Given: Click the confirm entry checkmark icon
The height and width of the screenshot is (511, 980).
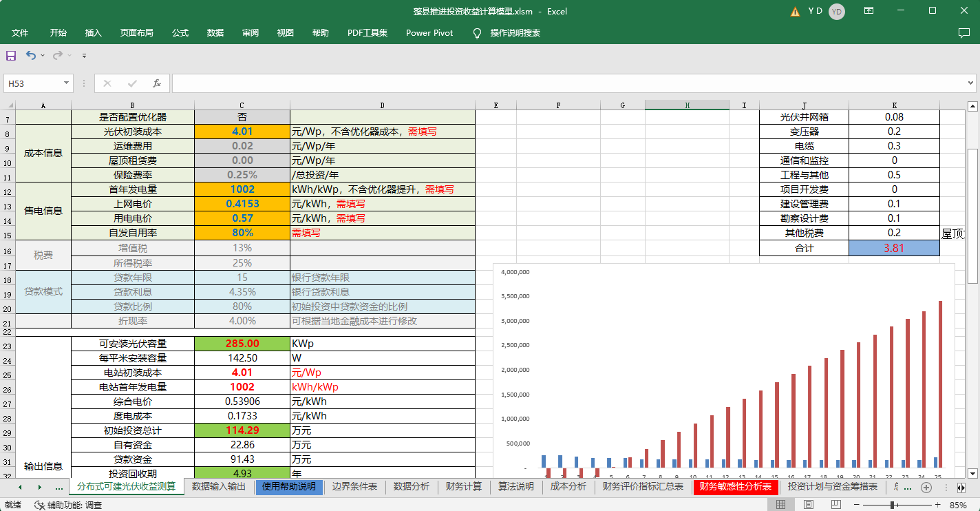Looking at the screenshot, I should coord(132,83).
